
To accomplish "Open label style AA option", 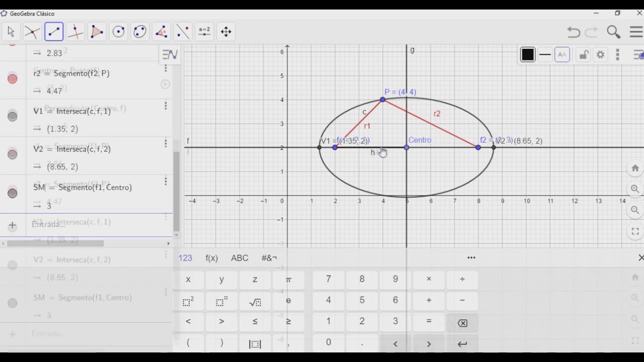I will (x=562, y=55).
